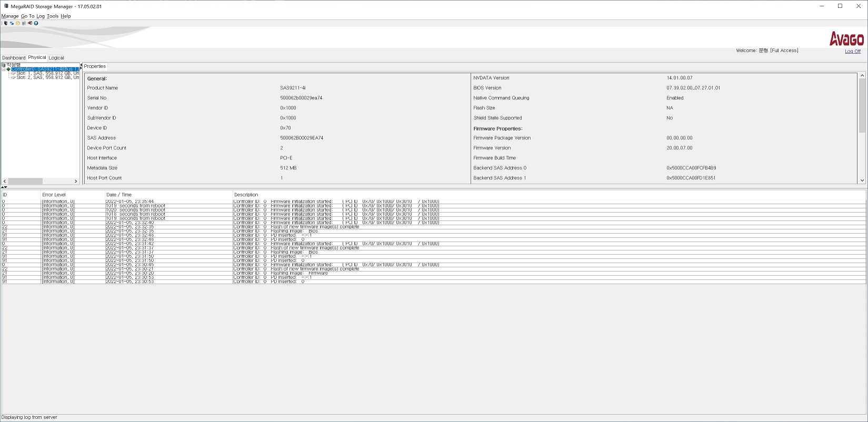Click the host server icon in the tree
The width and height of the screenshot is (868, 422).
[x=4, y=65]
